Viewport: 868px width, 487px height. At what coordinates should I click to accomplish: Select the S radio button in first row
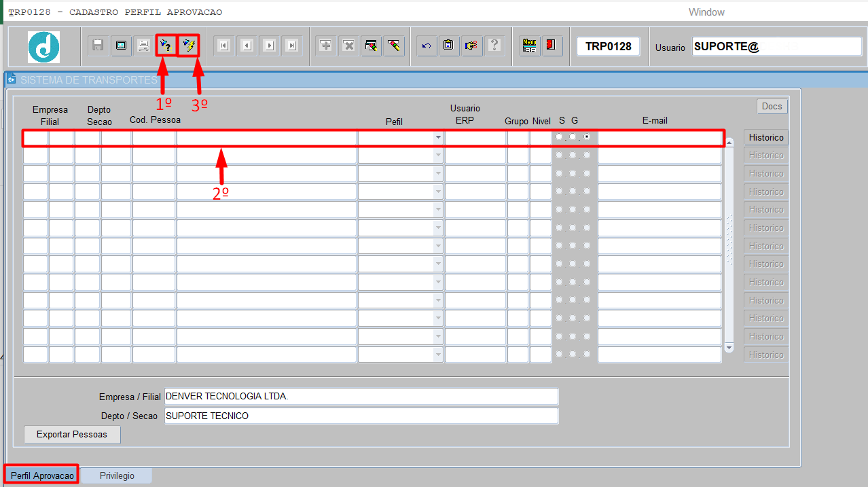pyautogui.click(x=559, y=137)
